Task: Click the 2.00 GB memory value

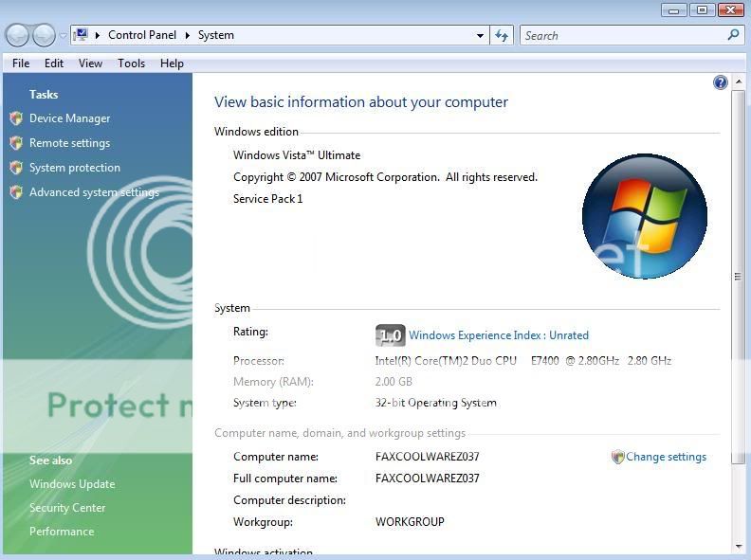Action: (x=394, y=382)
